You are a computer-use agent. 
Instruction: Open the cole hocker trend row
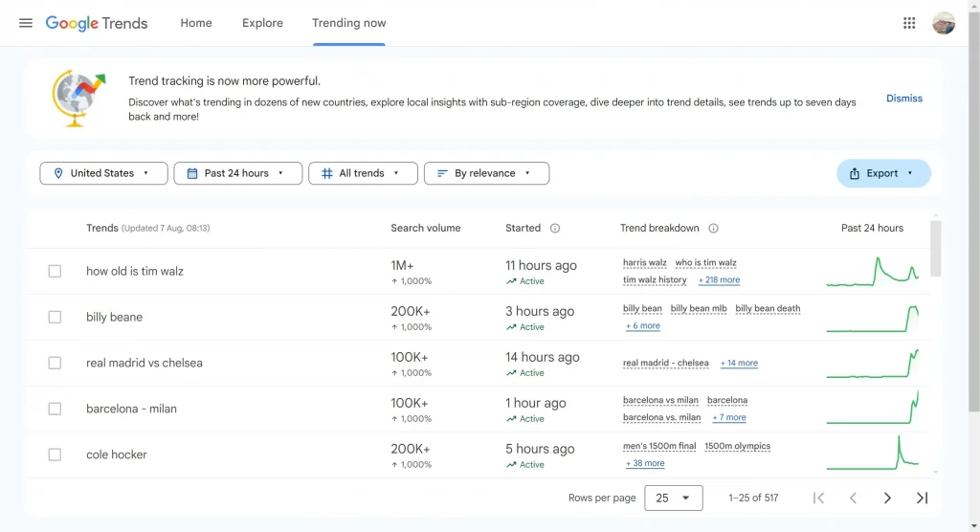[116, 454]
